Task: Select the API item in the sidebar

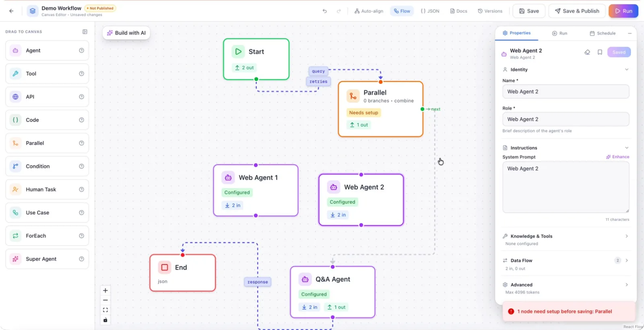Action: pyautogui.click(x=47, y=97)
